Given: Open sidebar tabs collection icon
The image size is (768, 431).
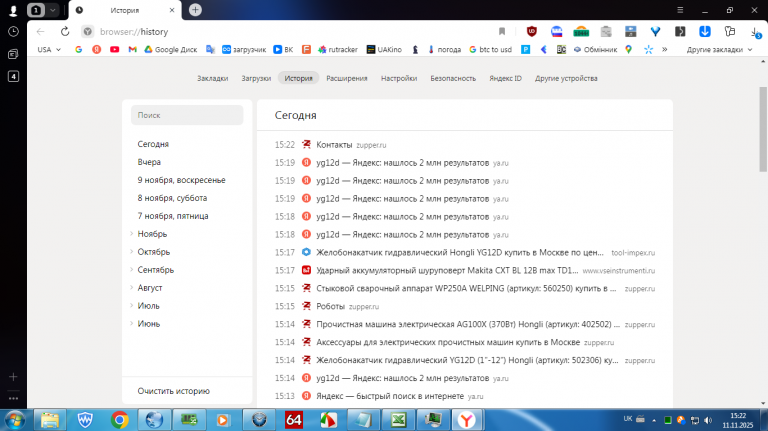Looking at the screenshot, I should click(x=13, y=54).
